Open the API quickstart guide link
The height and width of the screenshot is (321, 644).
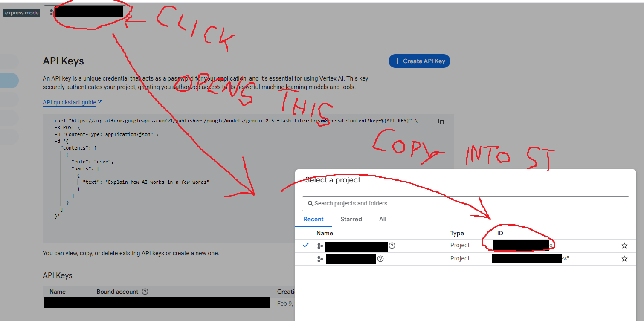click(x=73, y=102)
